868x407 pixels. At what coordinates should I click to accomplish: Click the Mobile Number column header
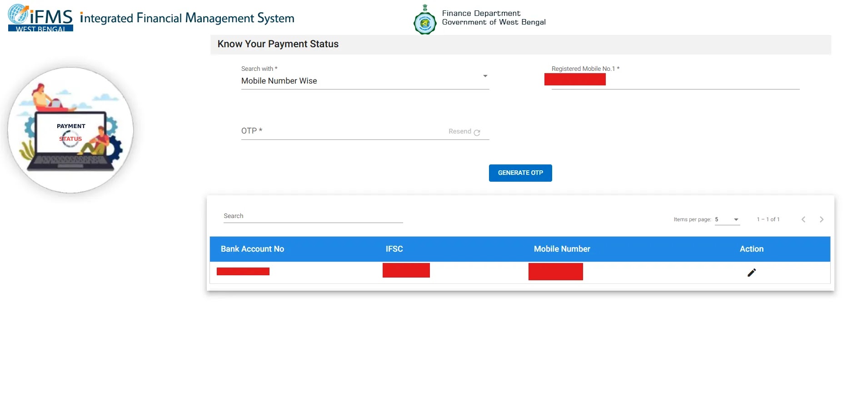point(562,249)
